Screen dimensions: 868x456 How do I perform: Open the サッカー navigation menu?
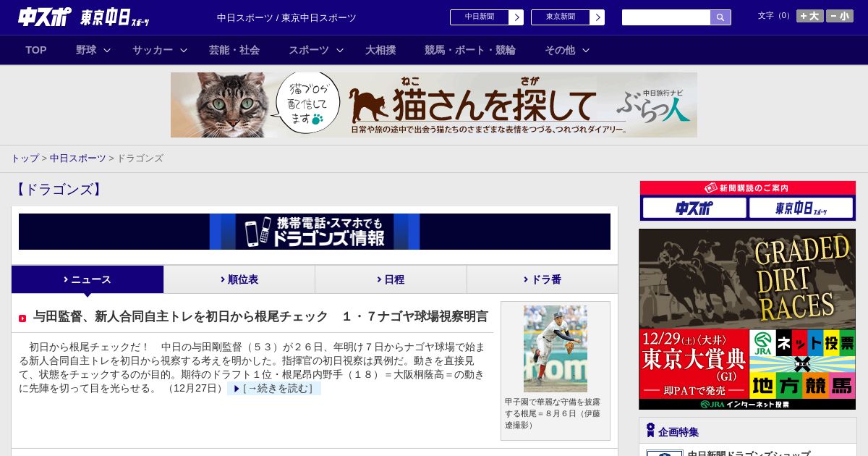point(153,50)
